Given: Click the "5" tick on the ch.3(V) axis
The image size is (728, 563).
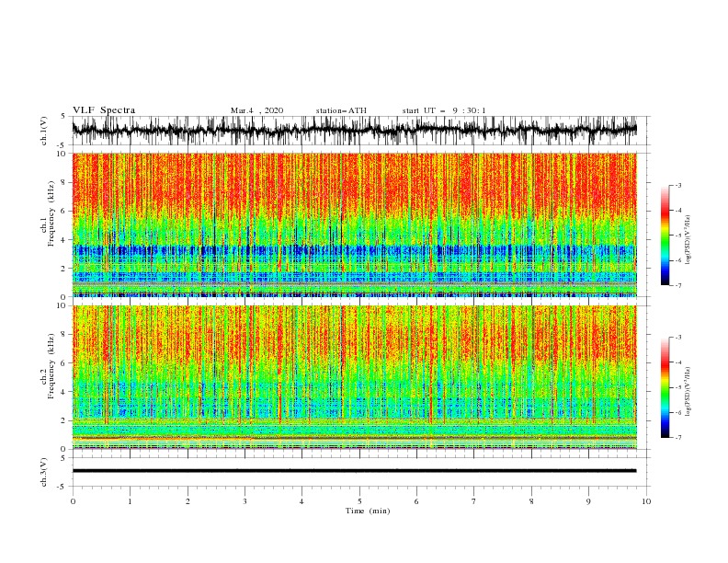Looking at the screenshot, I should 63,458.
